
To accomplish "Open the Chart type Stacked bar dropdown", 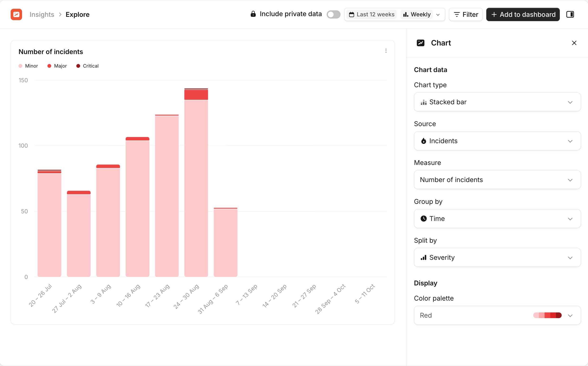I will (497, 102).
